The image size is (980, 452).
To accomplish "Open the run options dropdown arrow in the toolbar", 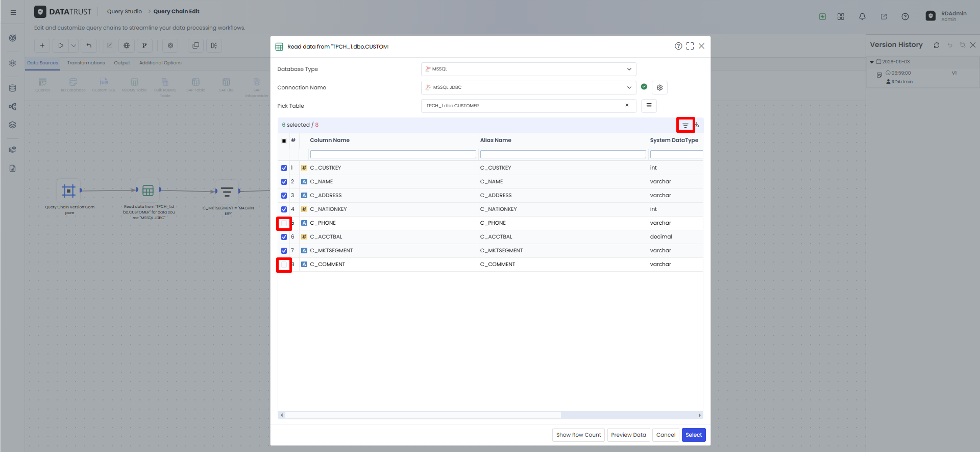I will [x=73, y=45].
